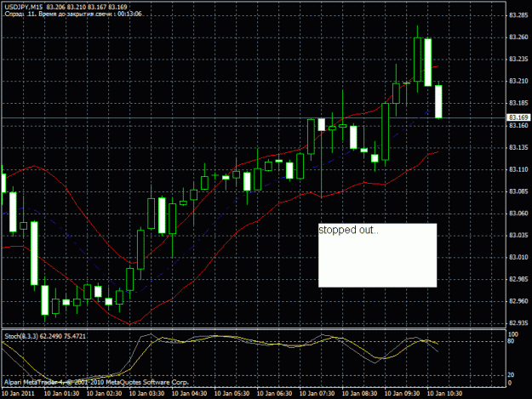
Task: Click price scale value 82.960
Action: click(518, 301)
